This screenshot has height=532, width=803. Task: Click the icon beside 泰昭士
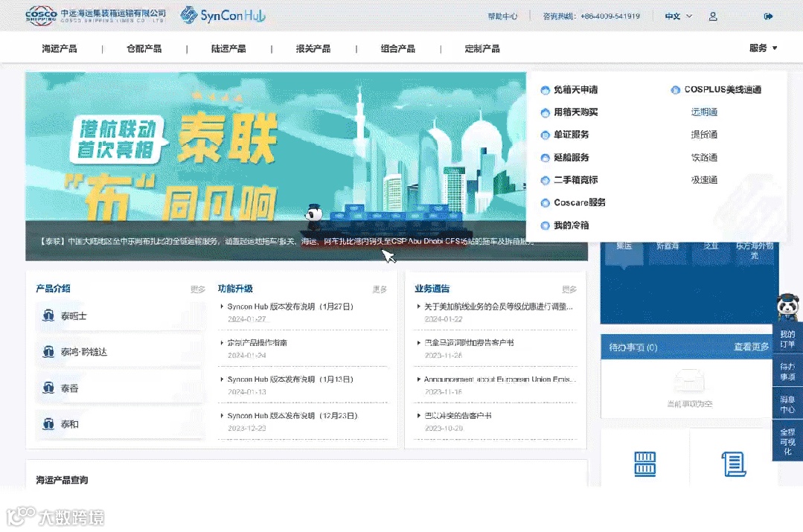click(48, 315)
